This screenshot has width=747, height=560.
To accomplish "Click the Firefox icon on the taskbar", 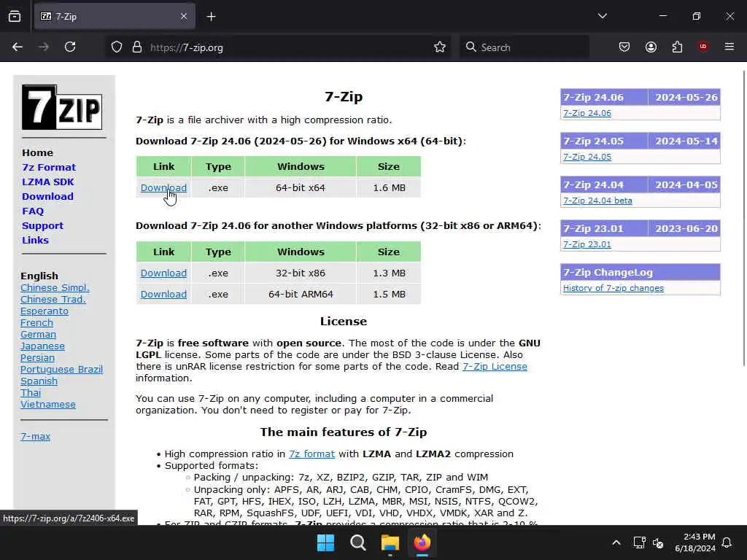I will pyautogui.click(x=422, y=542).
